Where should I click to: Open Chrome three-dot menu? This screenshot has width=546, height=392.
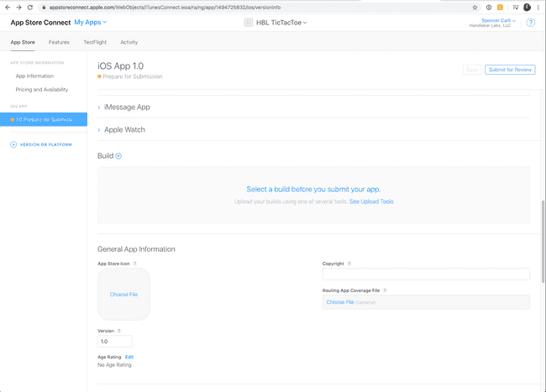click(x=538, y=8)
